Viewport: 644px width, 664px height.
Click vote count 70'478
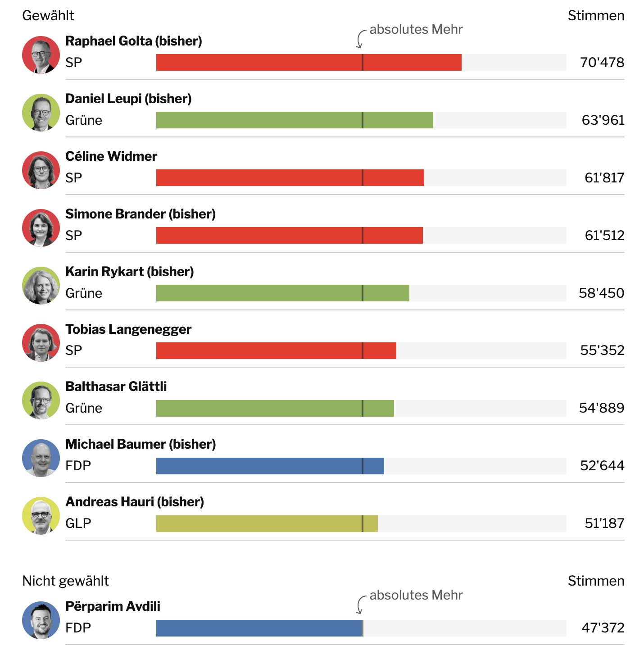602,63
